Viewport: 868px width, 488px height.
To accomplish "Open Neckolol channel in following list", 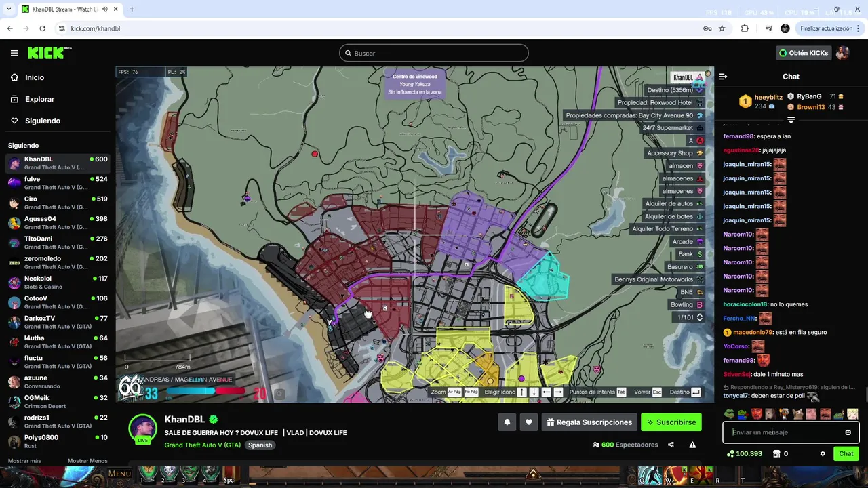I will tap(58, 283).
